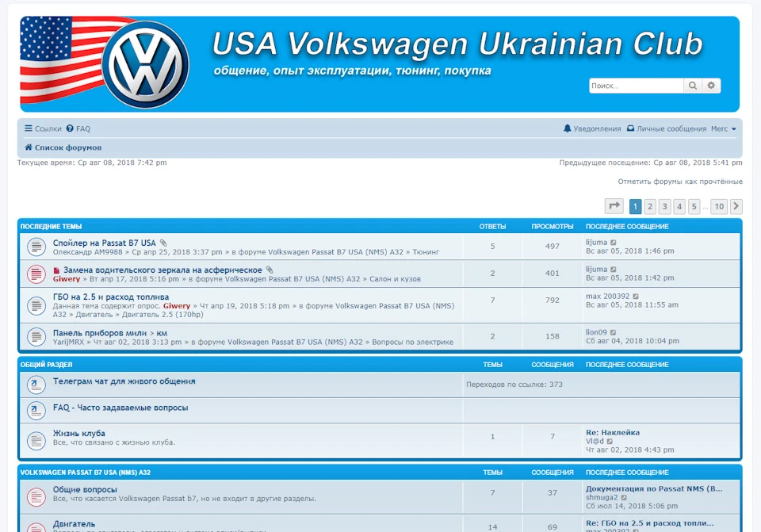Open Volkswagen Passat B7 USA (NMS) A32 header
Viewport: 761px width, 532px height.
(86, 473)
